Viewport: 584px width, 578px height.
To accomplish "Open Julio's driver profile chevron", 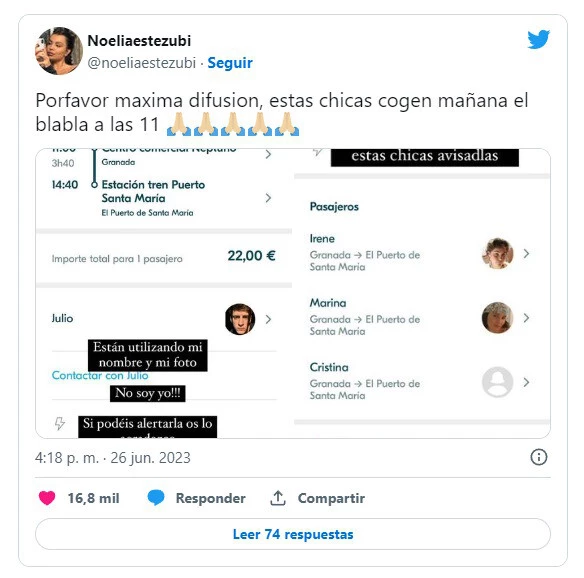I will [x=268, y=319].
